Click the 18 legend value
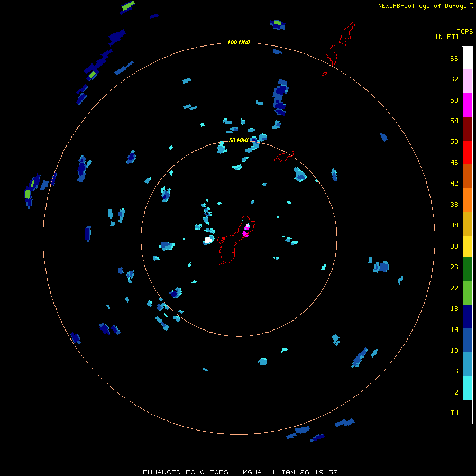 point(454,309)
